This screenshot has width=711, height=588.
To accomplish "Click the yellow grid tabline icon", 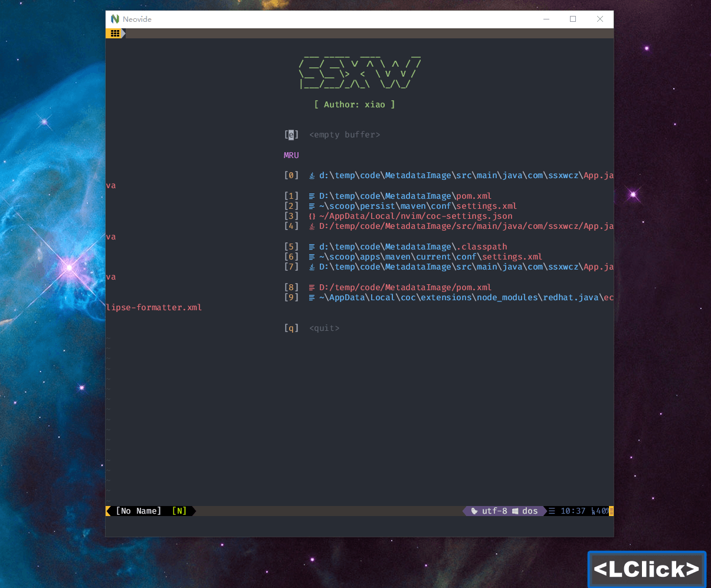I will 115,34.
